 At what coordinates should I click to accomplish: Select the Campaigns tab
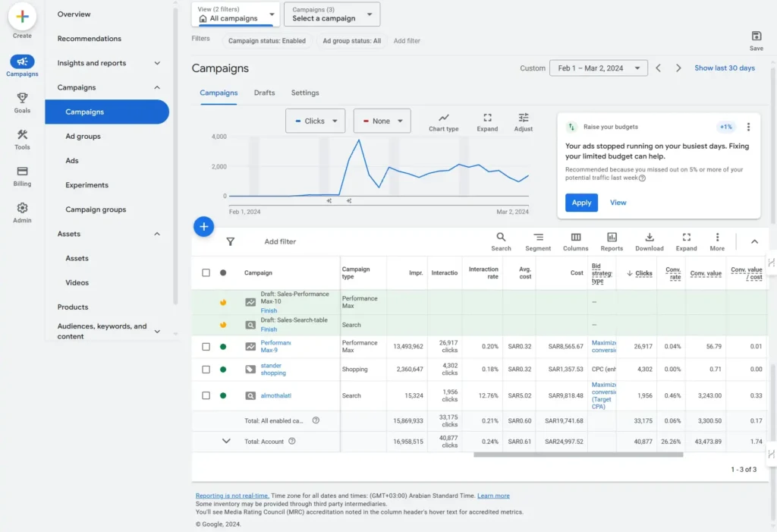point(219,93)
